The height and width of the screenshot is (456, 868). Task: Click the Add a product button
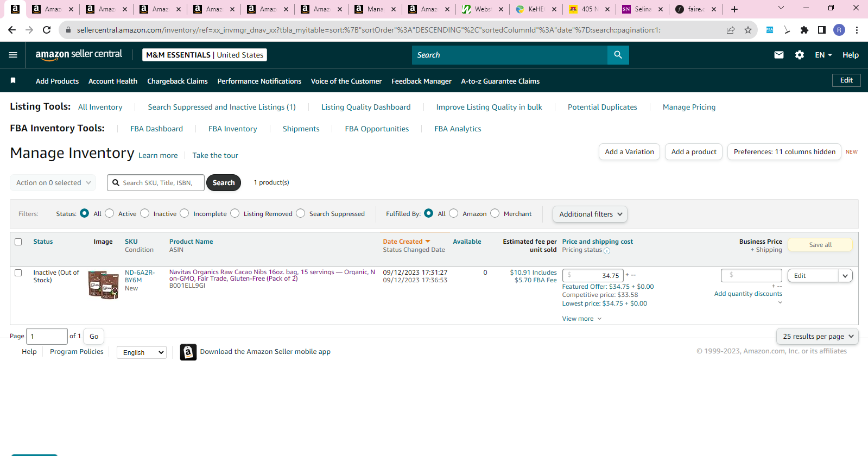tap(694, 152)
